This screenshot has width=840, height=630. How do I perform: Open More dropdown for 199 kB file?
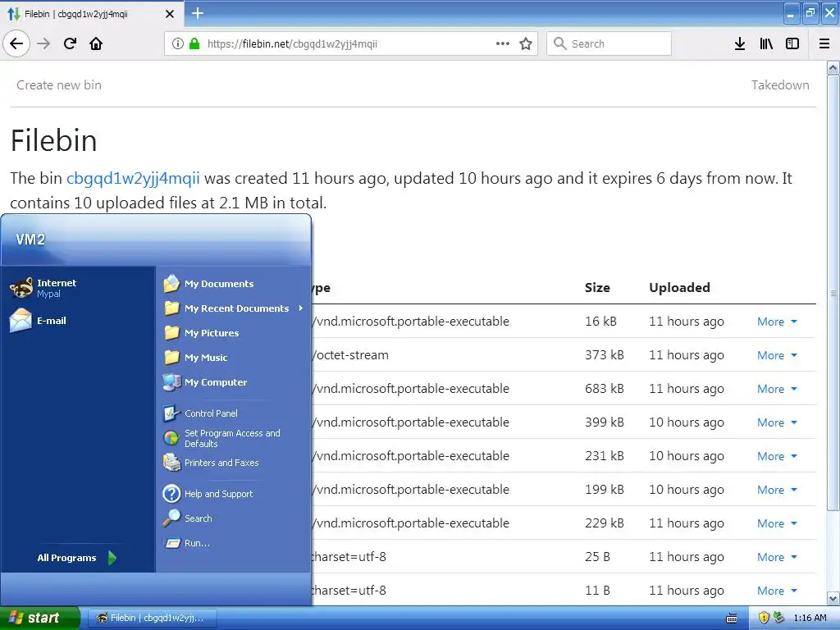point(777,490)
